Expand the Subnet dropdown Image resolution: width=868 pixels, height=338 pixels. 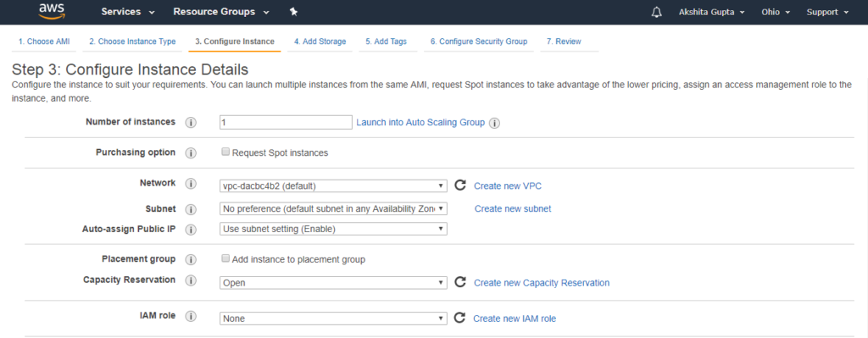pyautogui.click(x=333, y=208)
